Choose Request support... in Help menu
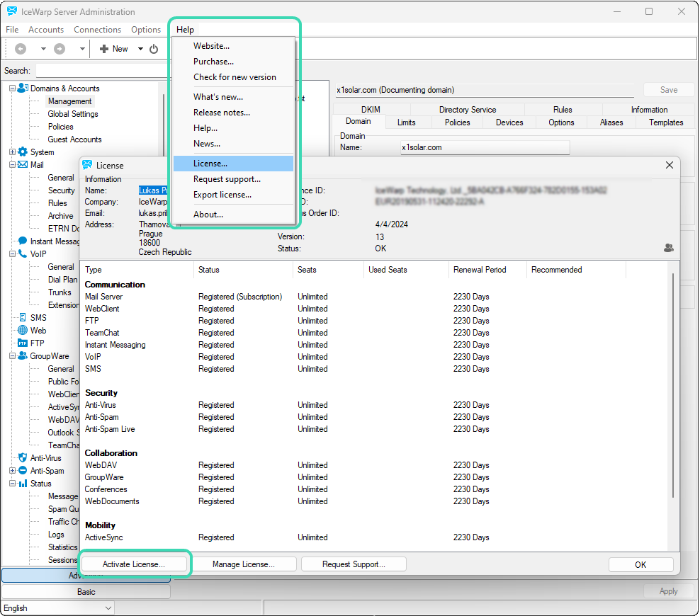 coord(234,179)
